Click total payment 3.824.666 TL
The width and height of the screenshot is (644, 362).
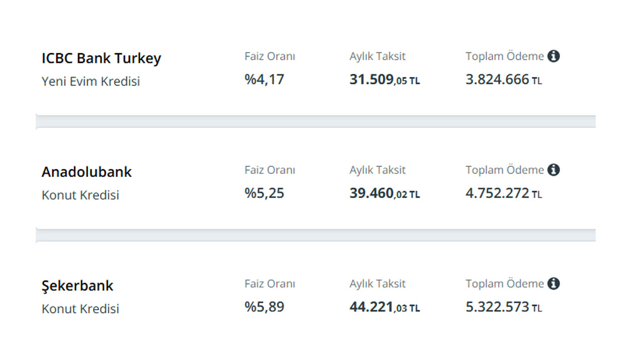pyautogui.click(x=504, y=79)
